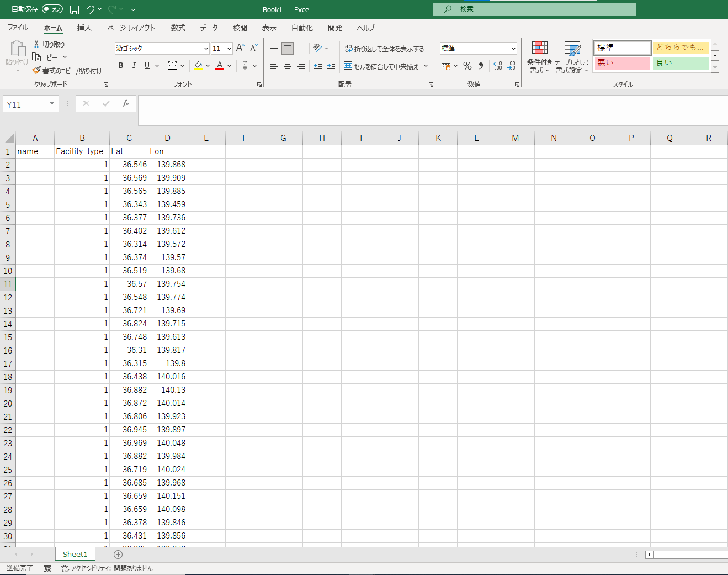Click the Cut scissors icon
Image resolution: width=728 pixels, height=575 pixels.
tap(36, 44)
